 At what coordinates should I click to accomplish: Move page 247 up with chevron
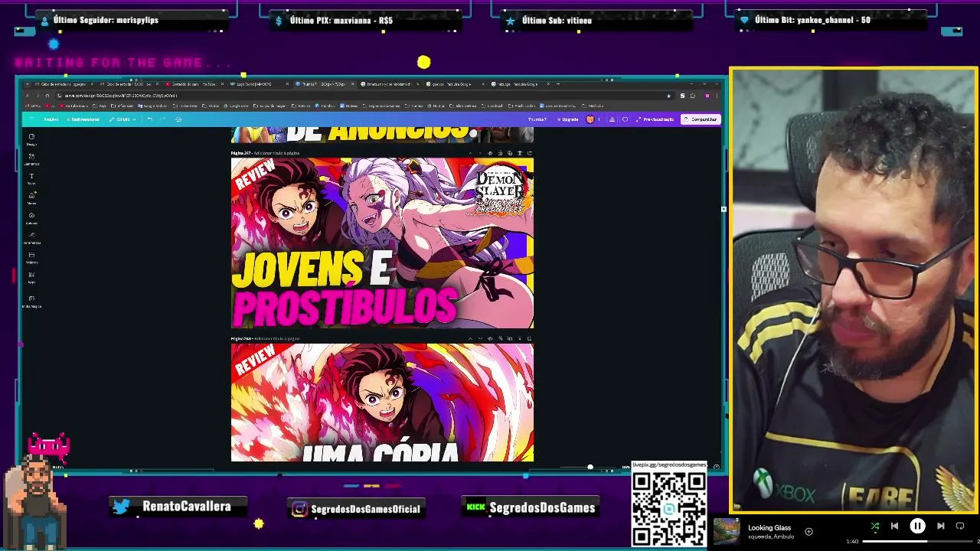point(470,153)
